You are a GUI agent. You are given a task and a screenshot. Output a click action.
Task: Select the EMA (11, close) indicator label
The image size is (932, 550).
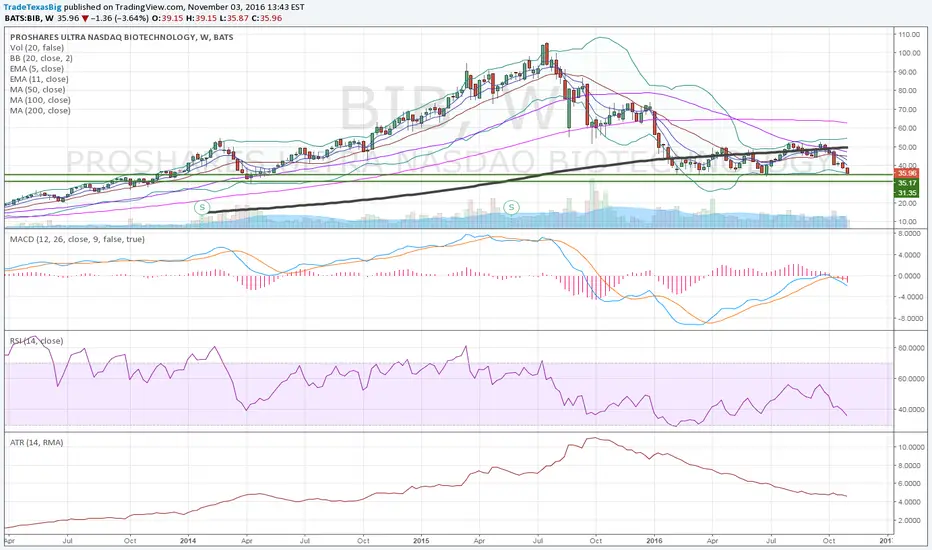tap(39, 79)
